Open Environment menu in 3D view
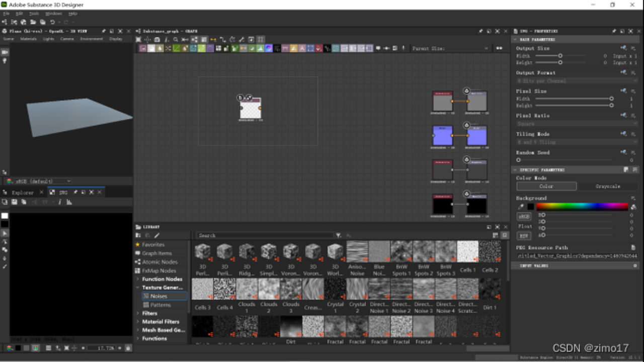The height and width of the screenshot is (362, 644). coord(91,39)
